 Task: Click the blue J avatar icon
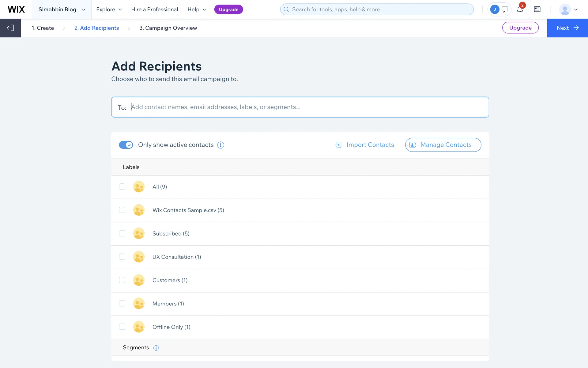tap(495, 10)
